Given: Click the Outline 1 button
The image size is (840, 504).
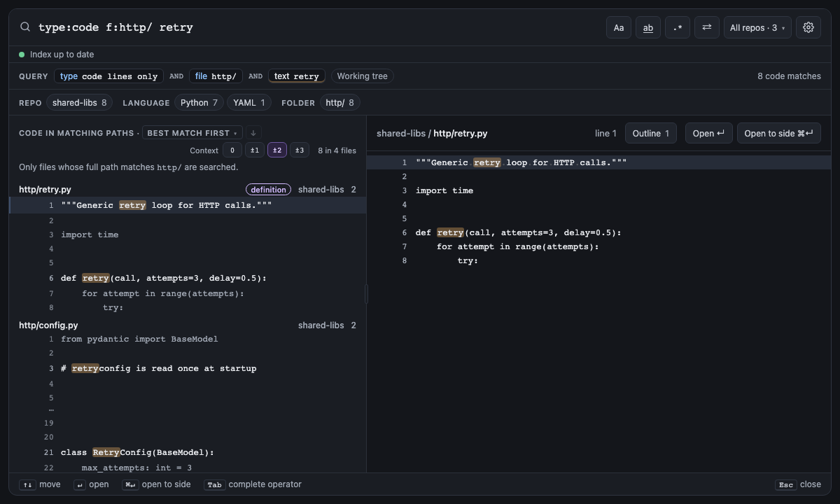Looking at the screenshot, I should [x=650, y=133].
